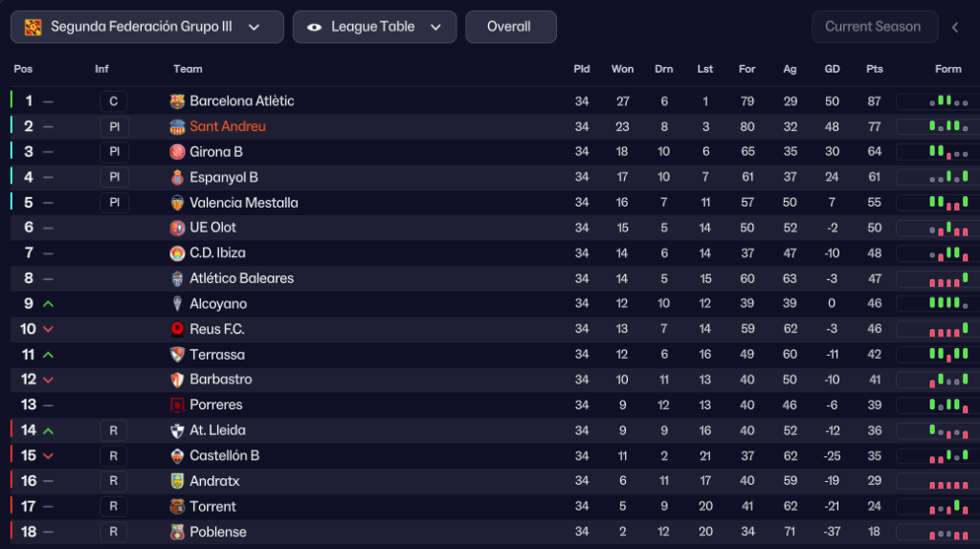Click relegation 'R' badge for Torrent

coord(113,507)
